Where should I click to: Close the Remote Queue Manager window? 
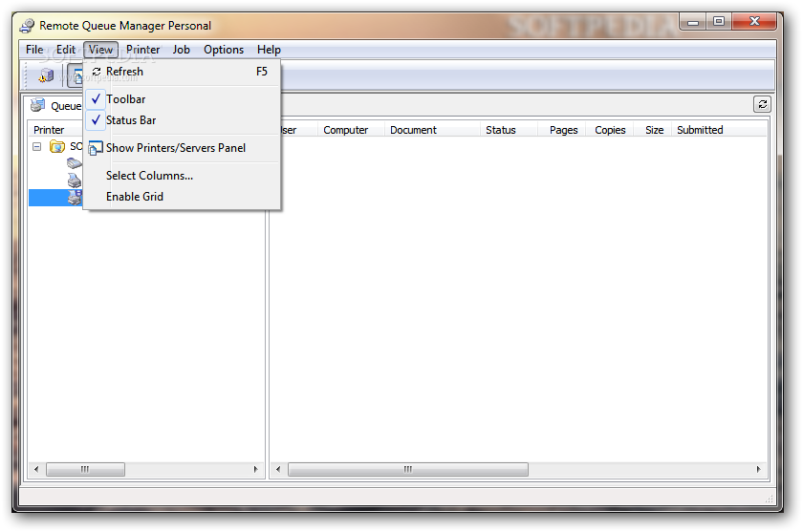(754, 21)
